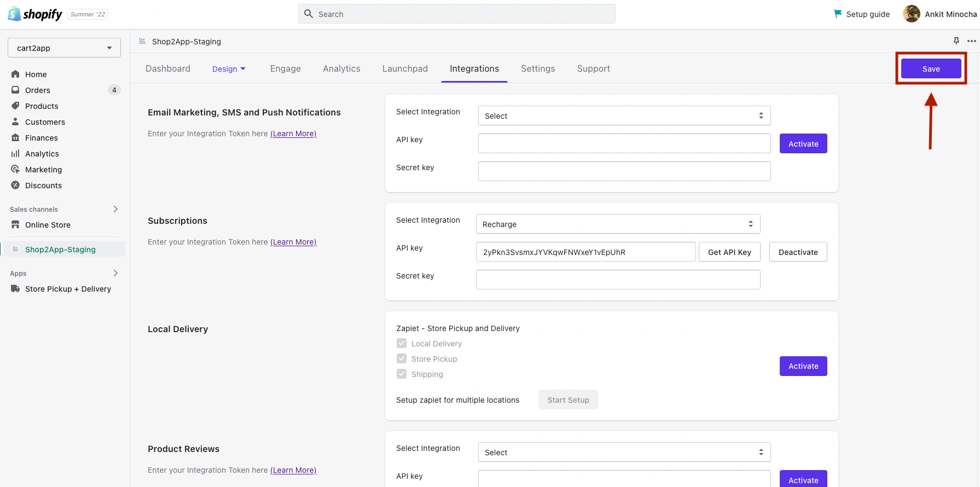Screen dimensions: 980x487
Task: Open Email Marketing Select Integration dropdown
Action: click(624, 115)
